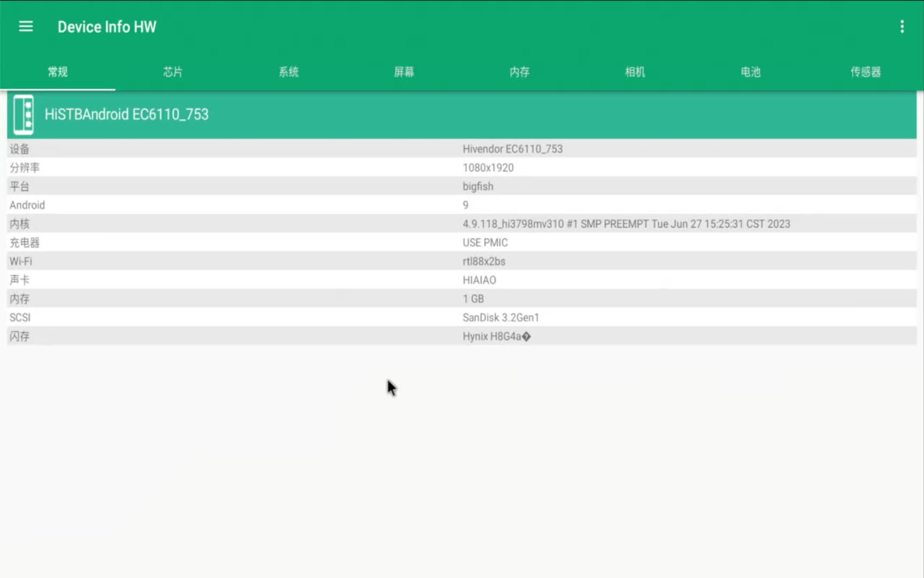Open the 相机 tab
924x578 pixels.
[635, 72]
